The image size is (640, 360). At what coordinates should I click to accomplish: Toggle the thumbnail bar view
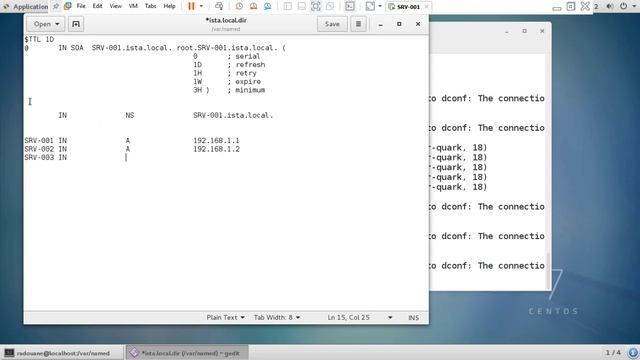[x=302, y=6]
